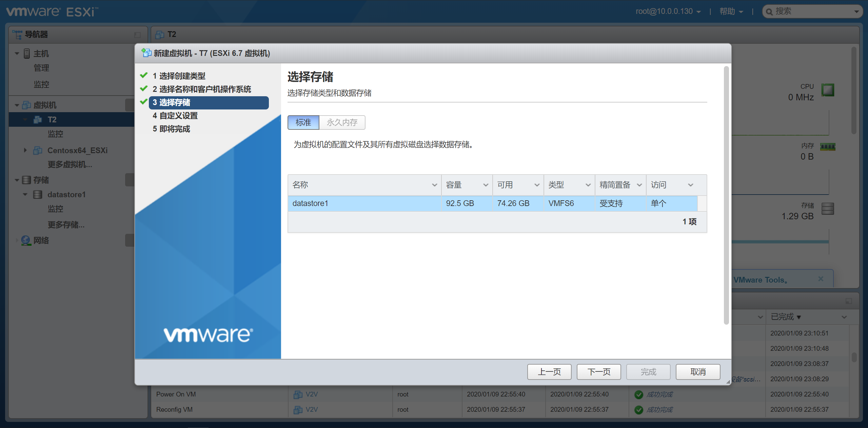Click the 74.26 GB available cell

518,203
